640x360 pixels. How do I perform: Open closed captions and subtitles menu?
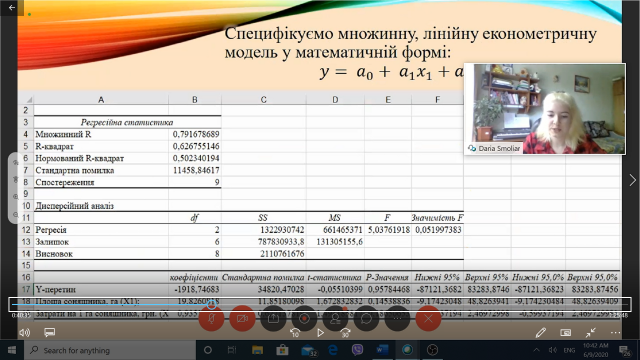tap(49, 333)
